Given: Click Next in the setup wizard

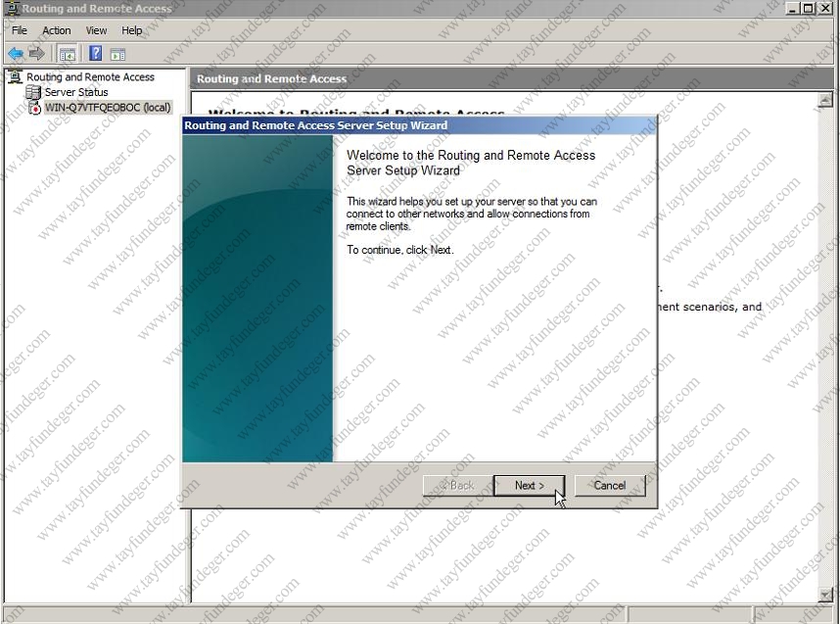Looking at the screenshot, I should 530,486.
